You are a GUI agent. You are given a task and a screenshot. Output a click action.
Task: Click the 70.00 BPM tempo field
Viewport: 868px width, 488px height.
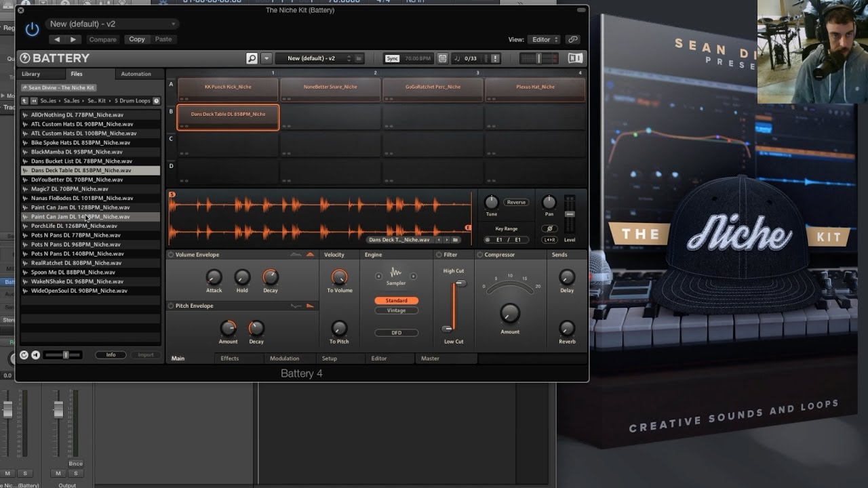click(x=418, y=58)
